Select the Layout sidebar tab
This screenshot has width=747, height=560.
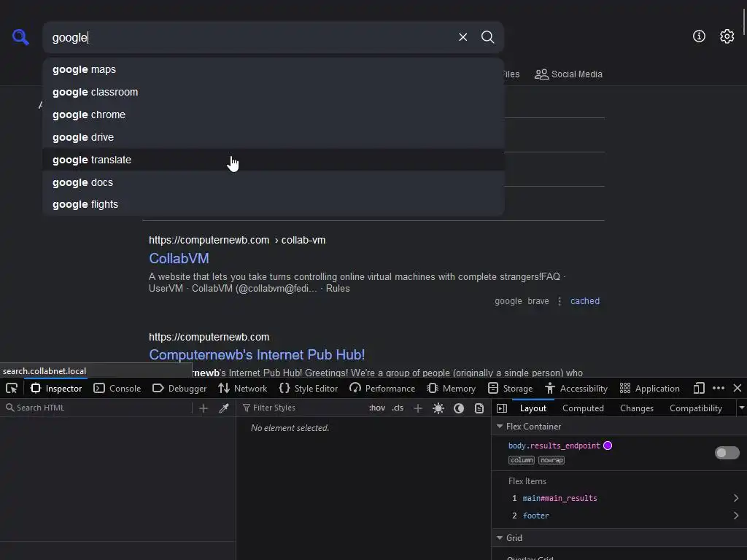point(533,408)
